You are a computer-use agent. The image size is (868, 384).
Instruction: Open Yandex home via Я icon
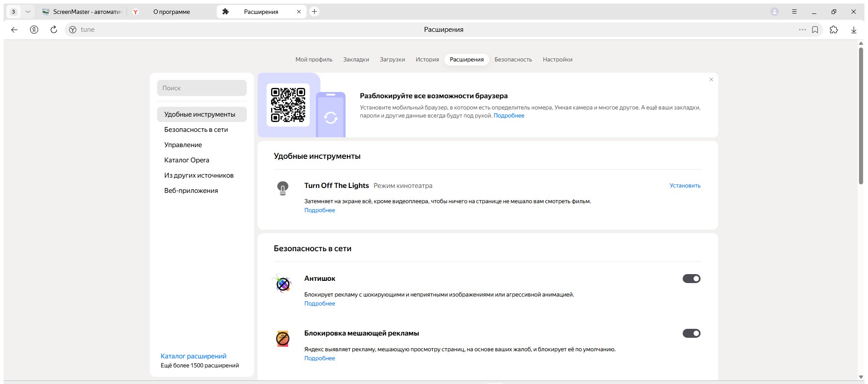coord(34,30)
